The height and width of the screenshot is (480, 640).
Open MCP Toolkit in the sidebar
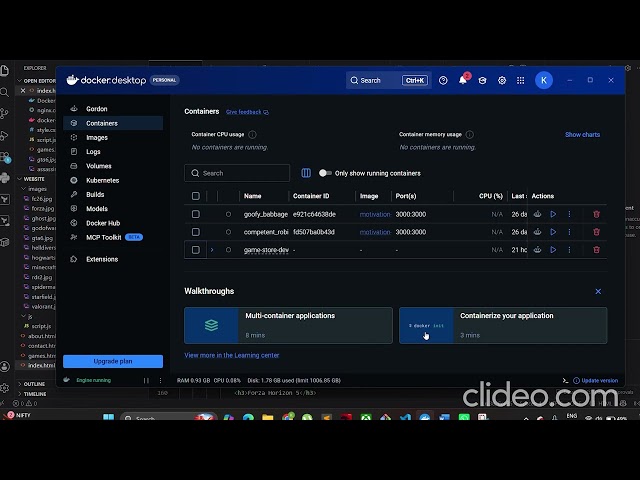click(113, 237)
